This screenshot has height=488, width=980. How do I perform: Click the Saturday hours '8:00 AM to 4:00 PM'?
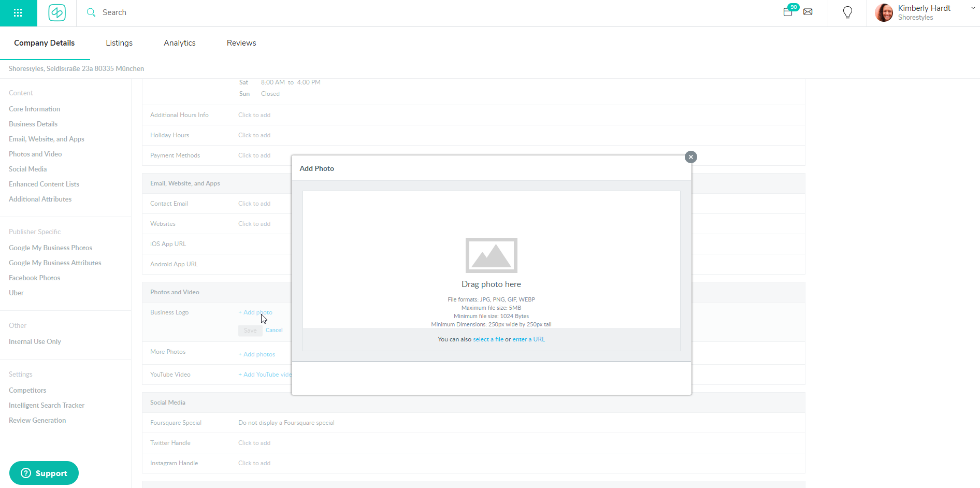coord(291,82)
